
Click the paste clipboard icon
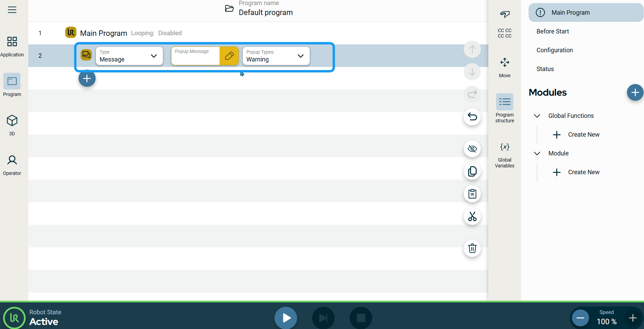coord(472,194)
